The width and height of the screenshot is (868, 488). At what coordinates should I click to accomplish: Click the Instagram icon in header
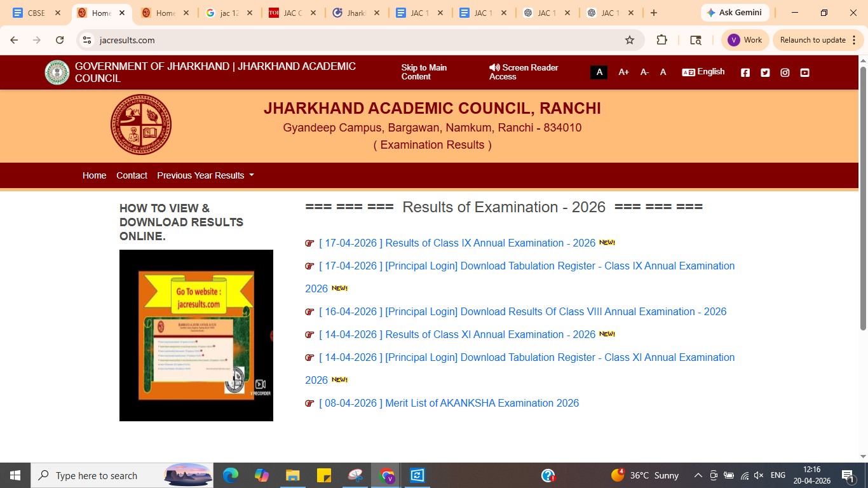[x=785, y=72]
